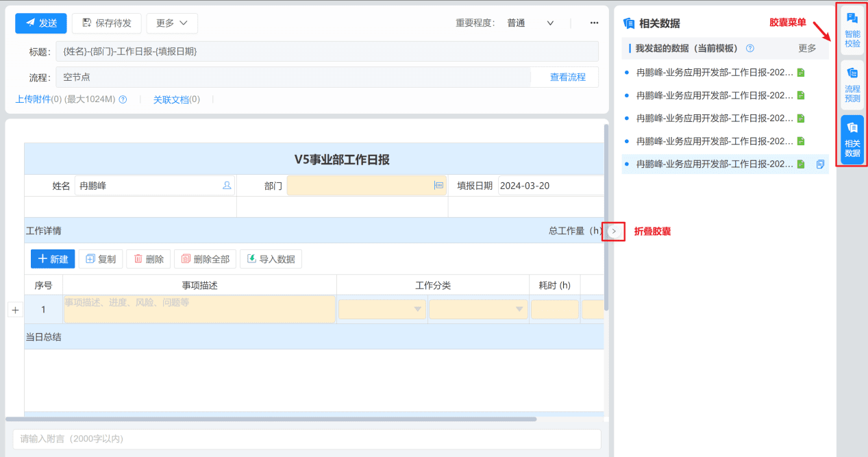Click the 事项描述 column header
The image size is (868, 457).
(x=199, y=285)
